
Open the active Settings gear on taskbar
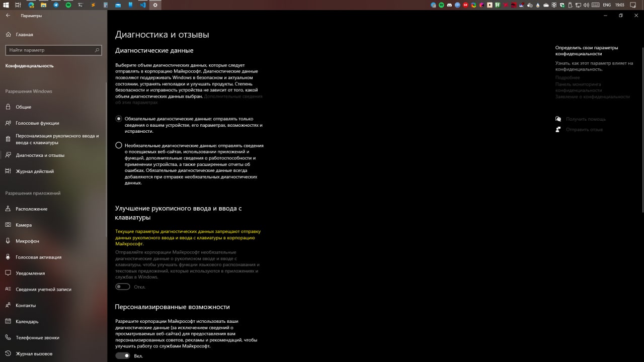(x=155, y=5)
